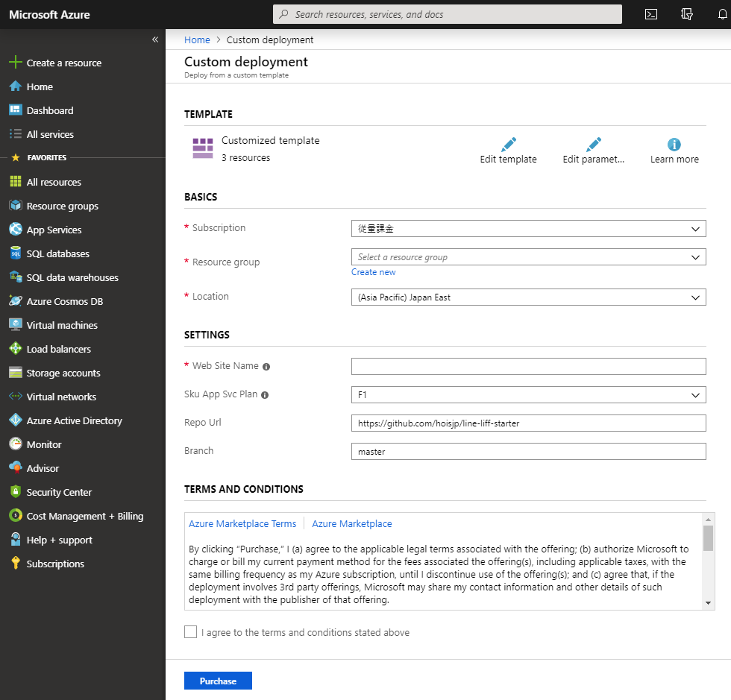
Task: Open the Sku App Svc Plan dropdown
Action: pyautogui.click(x=529, y=395)
